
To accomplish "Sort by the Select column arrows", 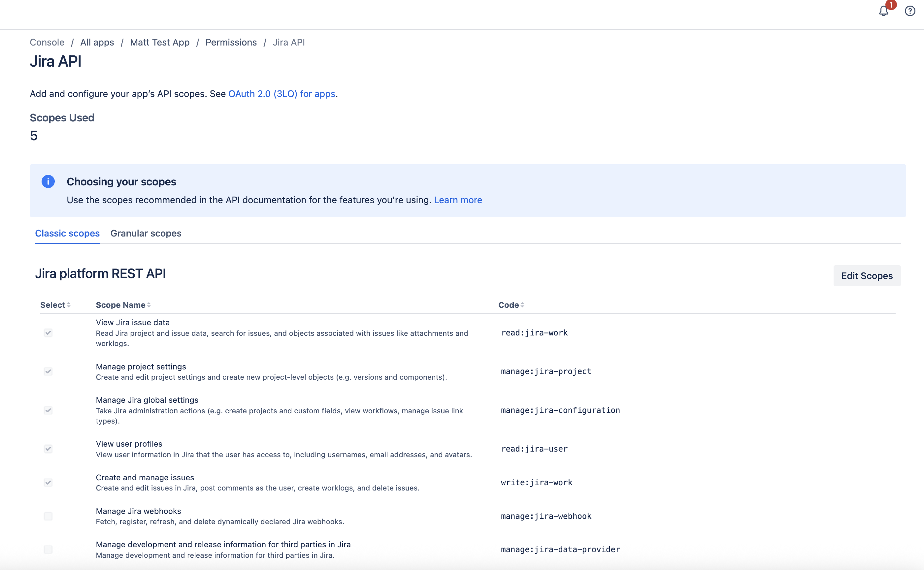I will [x=69, y=304].
